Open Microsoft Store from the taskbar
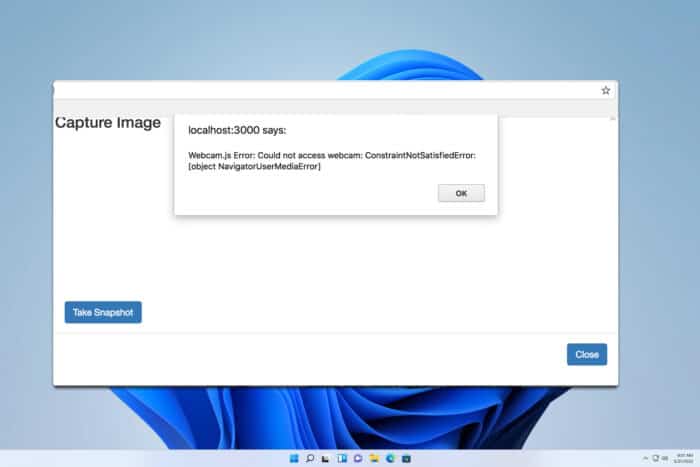This screenshot has height=467, width=700. (x=406, y=459)
